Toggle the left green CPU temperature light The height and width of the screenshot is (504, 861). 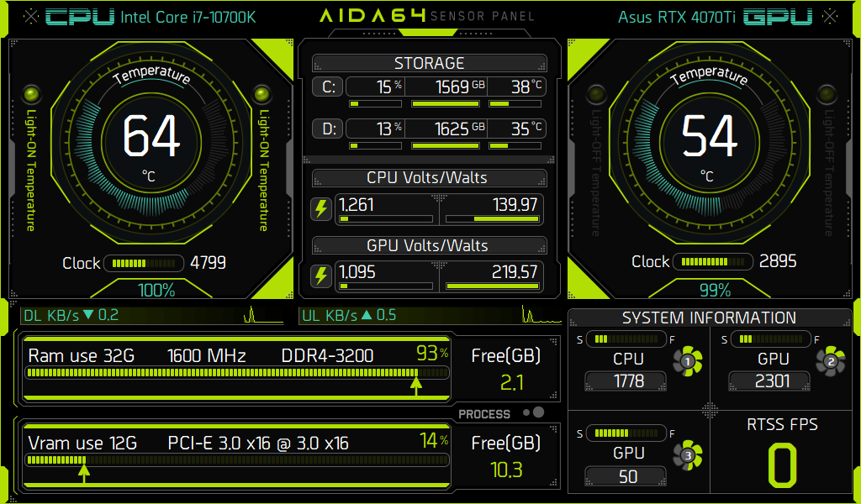pos(33,93)
